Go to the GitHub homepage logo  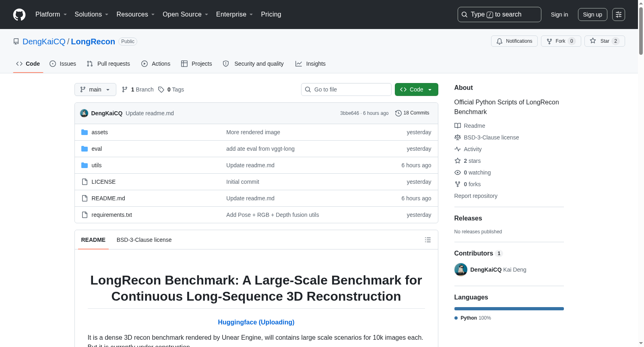pos(19,15)
